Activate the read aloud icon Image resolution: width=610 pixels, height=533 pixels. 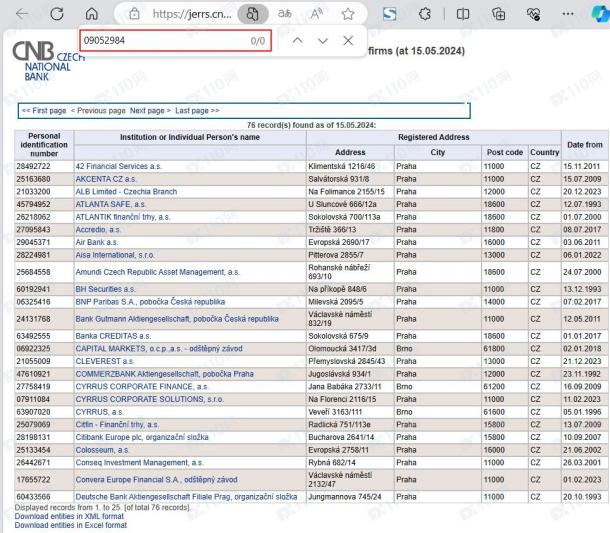coord(316,14)
